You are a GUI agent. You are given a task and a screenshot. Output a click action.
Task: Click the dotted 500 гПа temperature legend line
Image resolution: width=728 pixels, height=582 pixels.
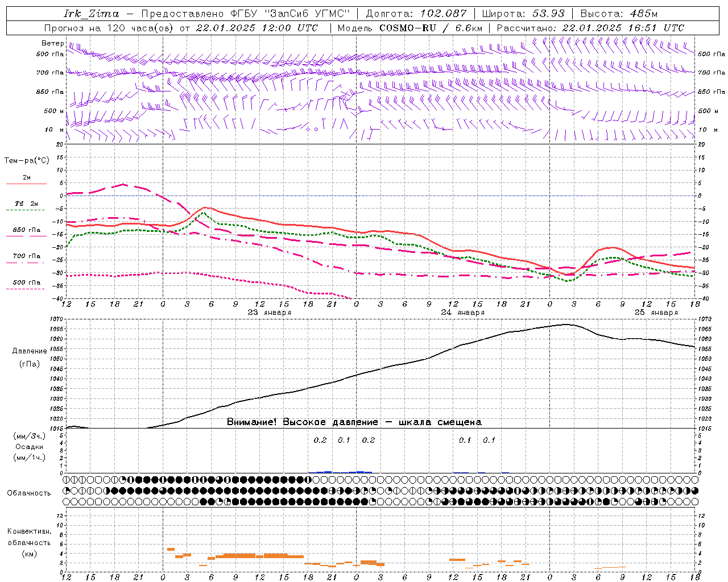(25, 289)
